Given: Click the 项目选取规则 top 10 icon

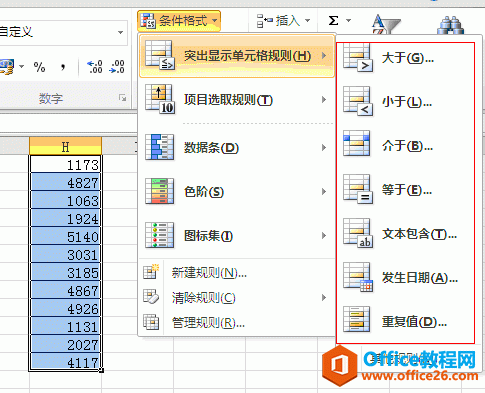Looking at the screenshot, I should pos(160,100).
